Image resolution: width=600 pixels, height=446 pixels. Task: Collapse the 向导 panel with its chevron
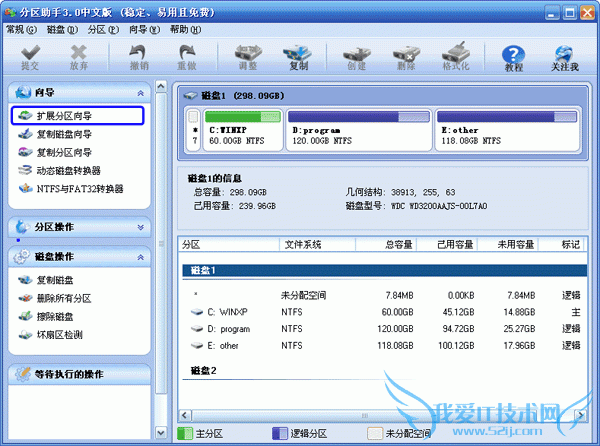click(x=140, y=93)
